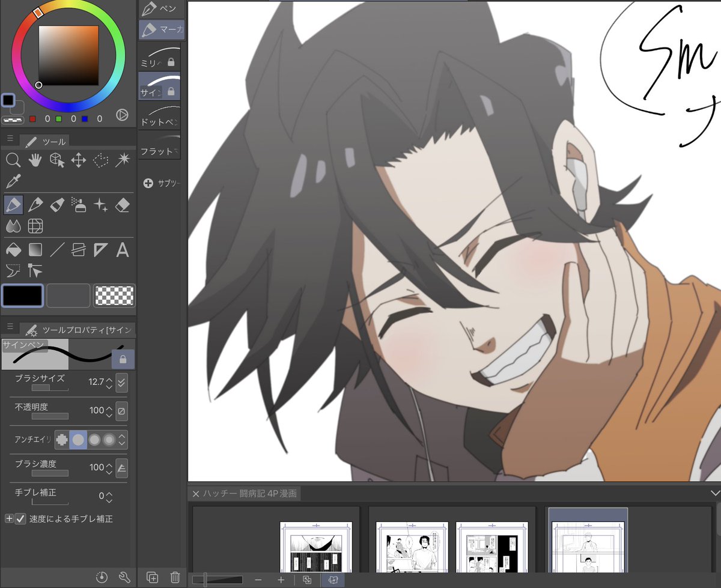Select anti-aliasing Strong option
This screenshot has width=721, height=588.
[x=109, y=440]
